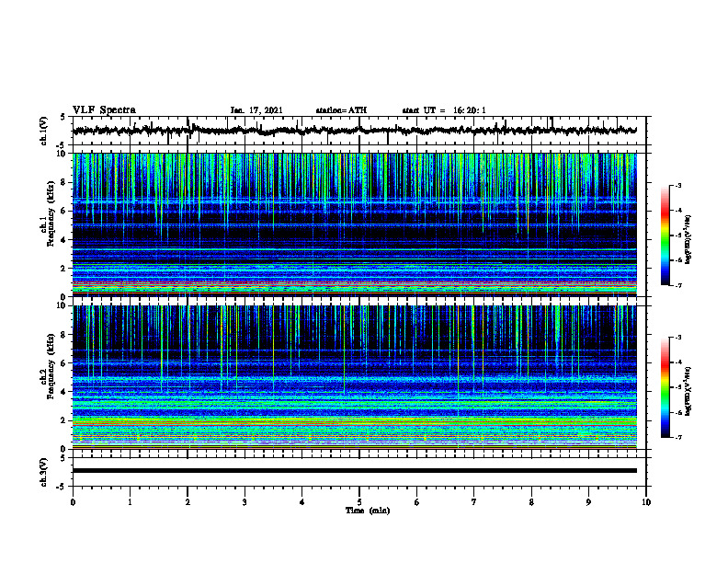The height and width of the screenshot is (563, 728).
Task: Click the ch.3(V) axis label
Action: 44,472
